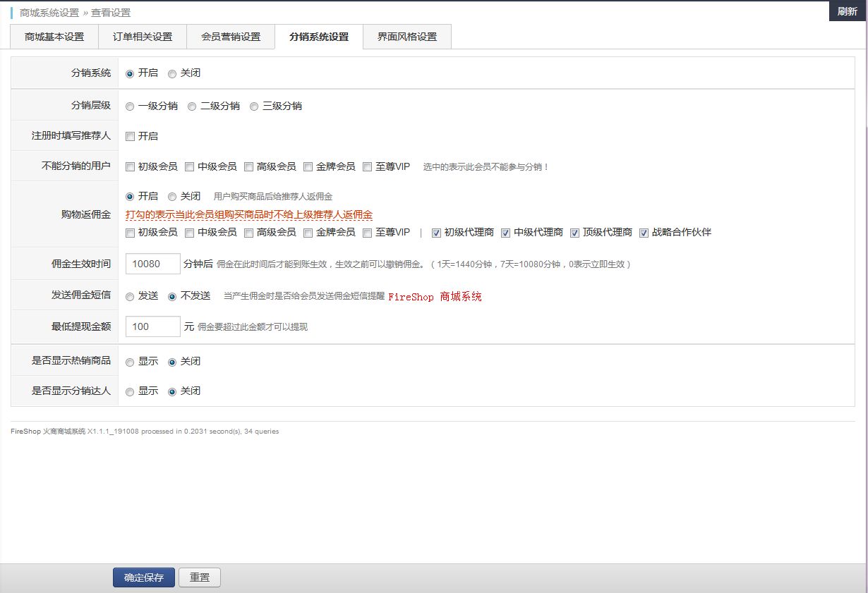Click the 佣金要超过此金额才可以提现 hint
Image resolution: width=868 pixels, height=593 pixels.
253,327
